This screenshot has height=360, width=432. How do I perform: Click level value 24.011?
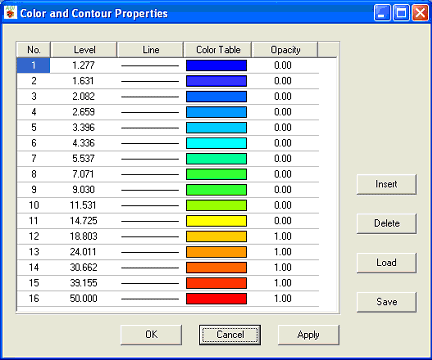click(x=83, y=252)
